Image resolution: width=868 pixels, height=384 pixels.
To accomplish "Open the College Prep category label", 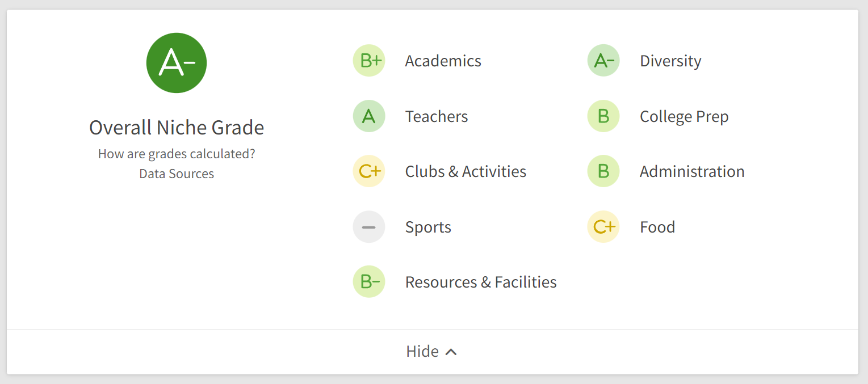I will [684, 116].
